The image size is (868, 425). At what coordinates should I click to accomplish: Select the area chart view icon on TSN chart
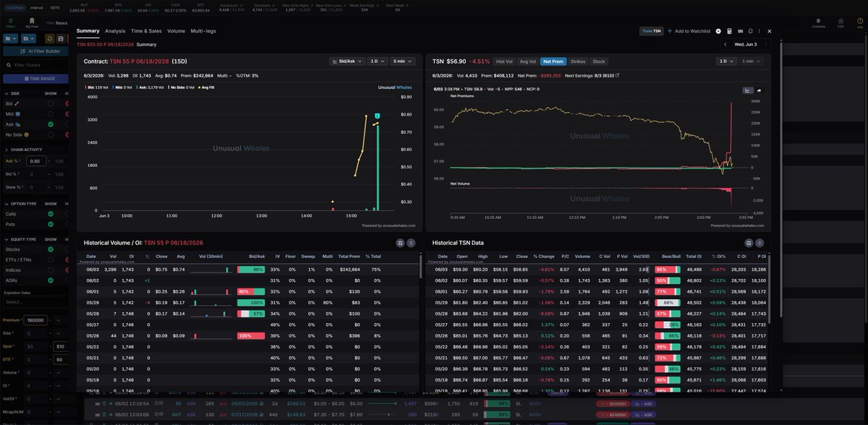(x=759, y=90)
